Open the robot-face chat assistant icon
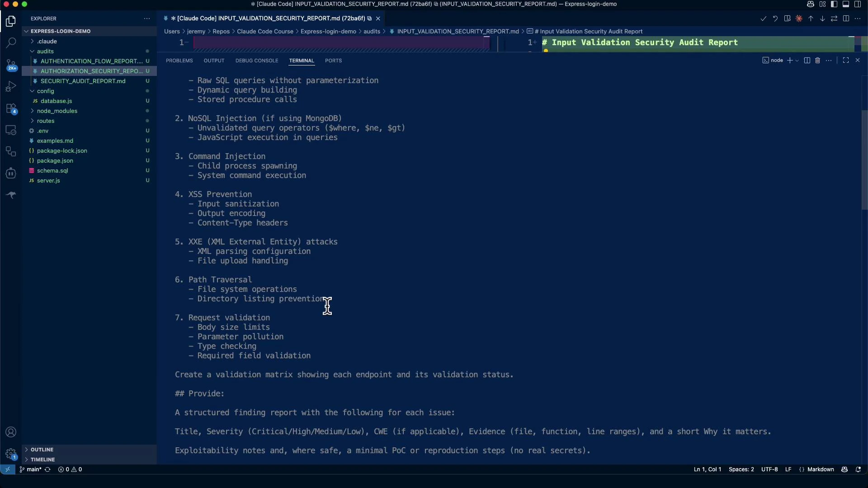 (11, 174)
